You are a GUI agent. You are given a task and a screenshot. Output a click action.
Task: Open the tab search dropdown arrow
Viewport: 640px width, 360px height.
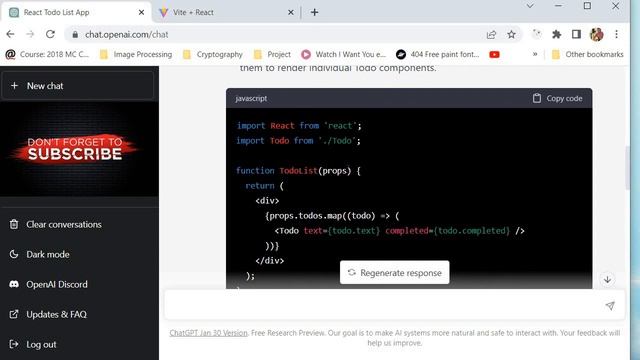pos(530,6)
